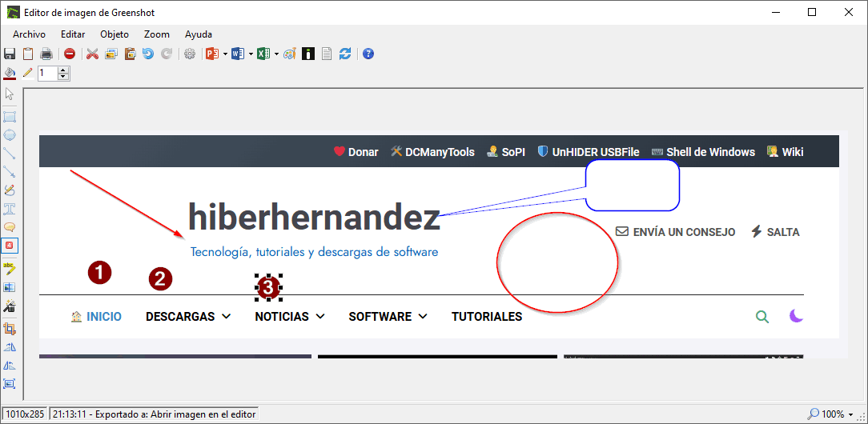
Task: Click the Save (floppy disk) icon
Action: pyautogui.click(x=10, y=54)
